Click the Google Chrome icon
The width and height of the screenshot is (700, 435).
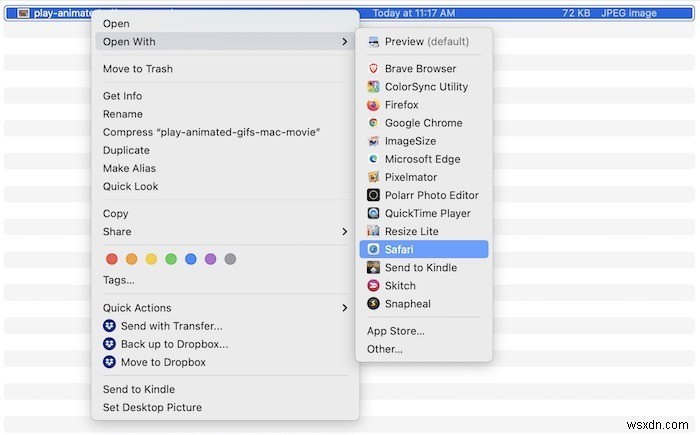pyautogui.click(x=374, y=123)
